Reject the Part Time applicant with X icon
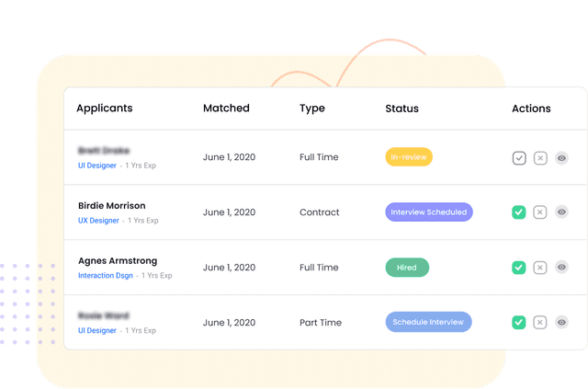This screenshot has width=588, height=389. [x=540, y=322]
